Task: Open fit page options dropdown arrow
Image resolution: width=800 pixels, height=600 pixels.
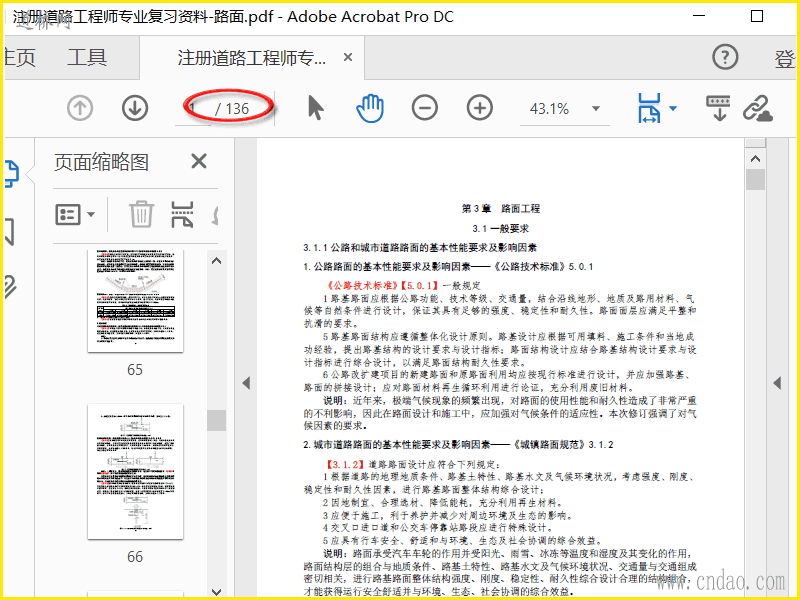Action: pyautogui.click(x=672, y=108)
